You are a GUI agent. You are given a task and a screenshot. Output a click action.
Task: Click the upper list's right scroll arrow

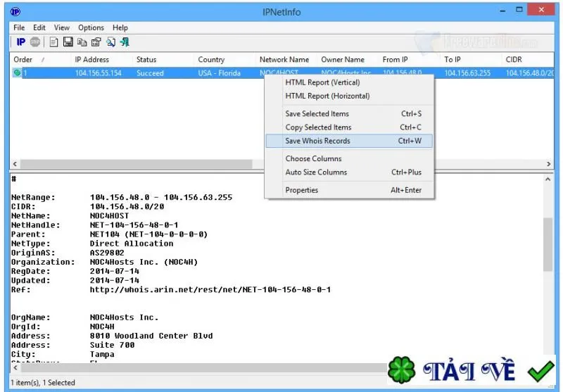point(548,164)
